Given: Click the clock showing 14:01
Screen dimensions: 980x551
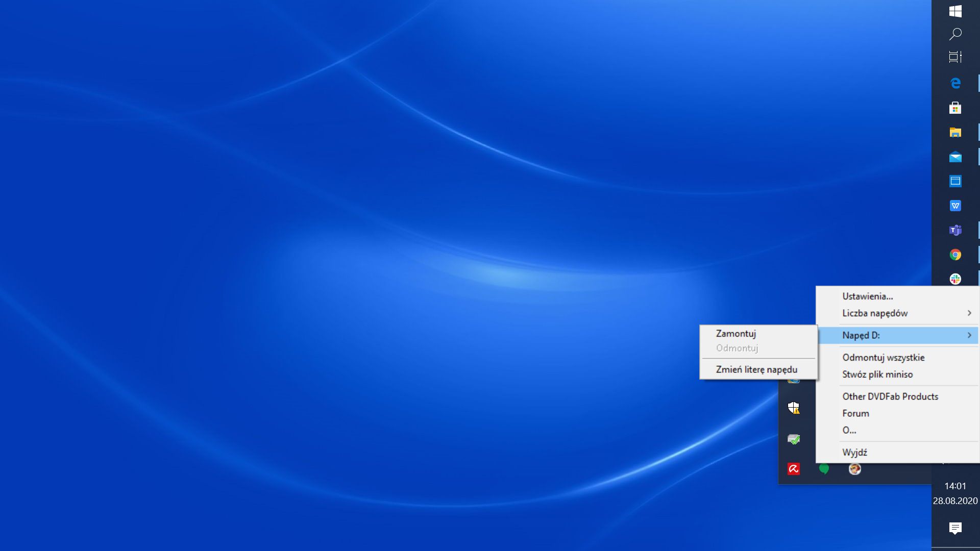Looking at the screenshot, I should [955, 486].
